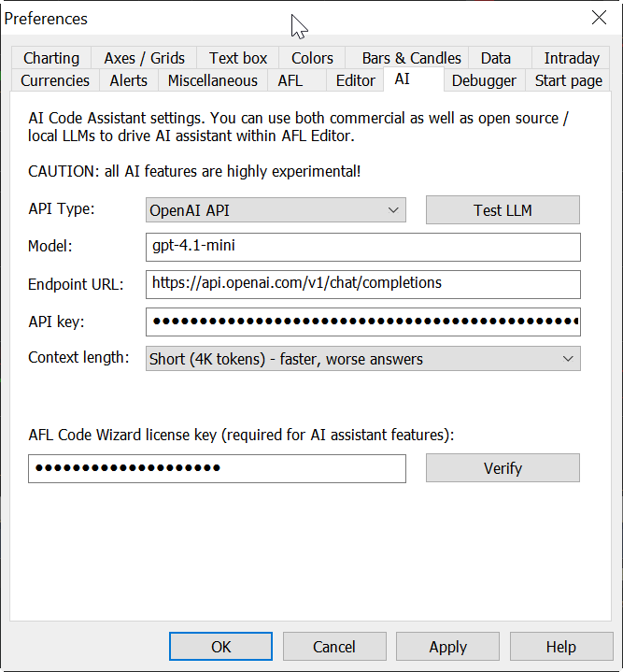Open the Currencies tab

click(x=55, y=80)
